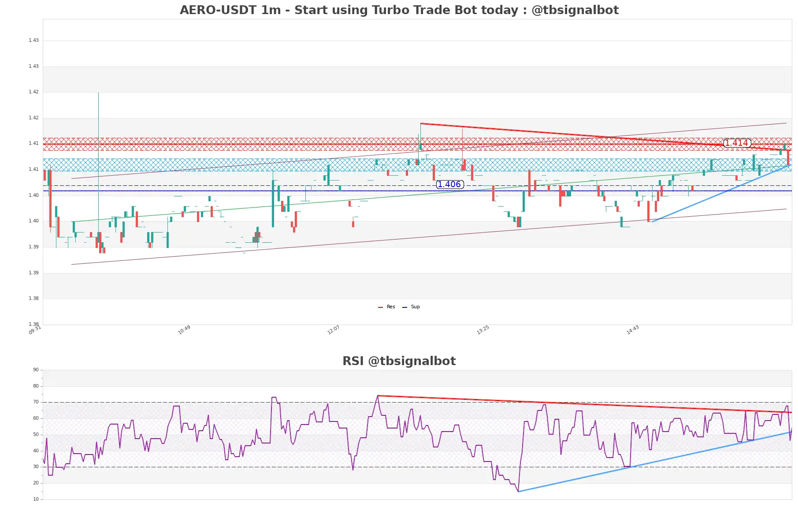
Task: Click the RSI axis value 70
Action: [36, 402]
